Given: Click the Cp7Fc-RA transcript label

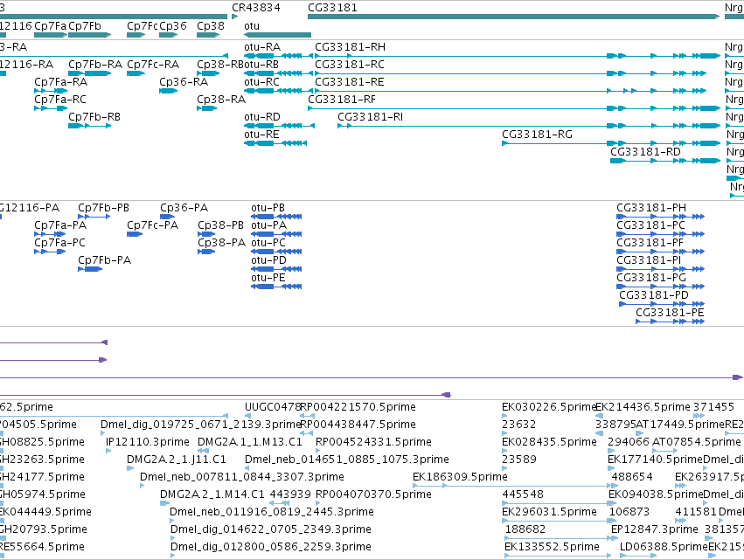Looking at the screenshot, I should pos(153,65).
